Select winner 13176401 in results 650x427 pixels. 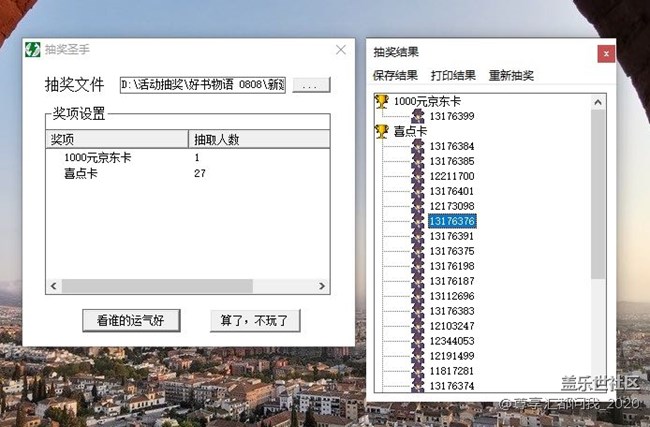click(452, 191)
